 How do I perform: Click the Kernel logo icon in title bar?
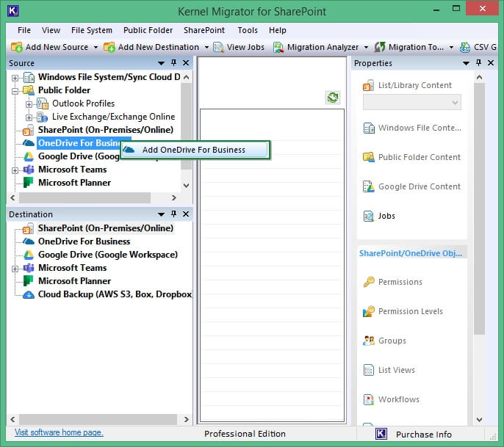click(13, 10)
